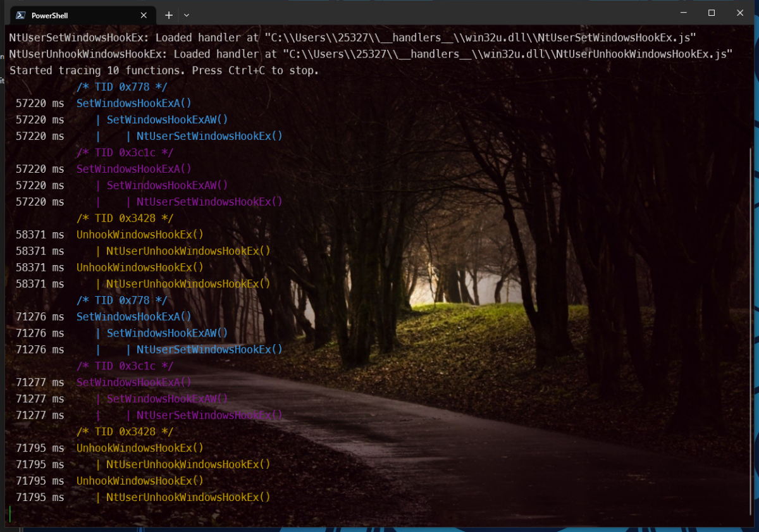Click TID 0x3c1c comment above 71277 ms lines

coord(125,366)
